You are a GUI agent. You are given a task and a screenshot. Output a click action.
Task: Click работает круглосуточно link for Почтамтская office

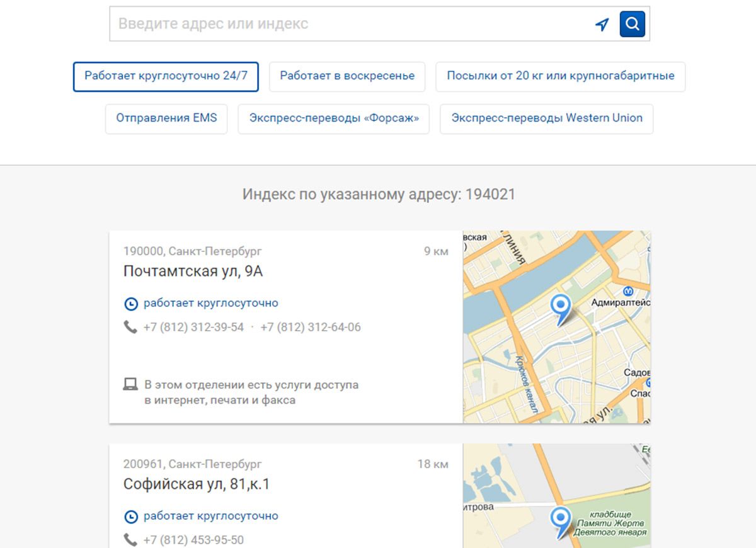pos(211,303)
